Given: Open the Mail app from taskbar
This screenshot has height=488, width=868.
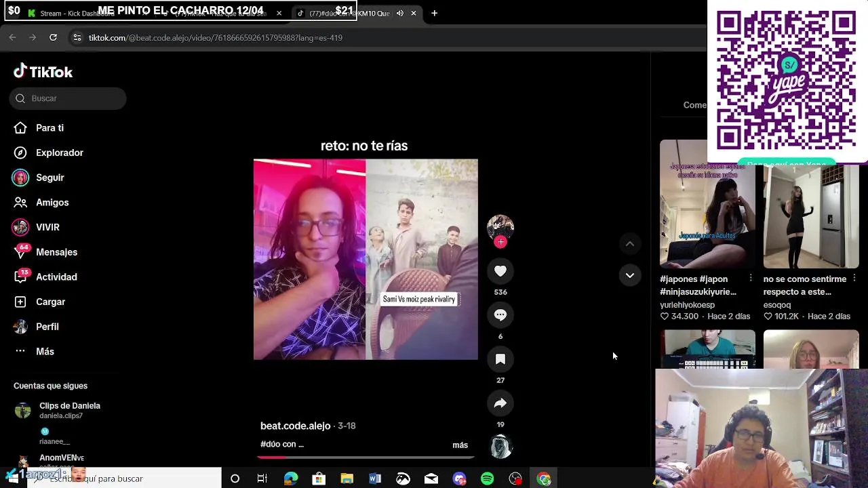Looking at the screenshot, I should point(431,479).
